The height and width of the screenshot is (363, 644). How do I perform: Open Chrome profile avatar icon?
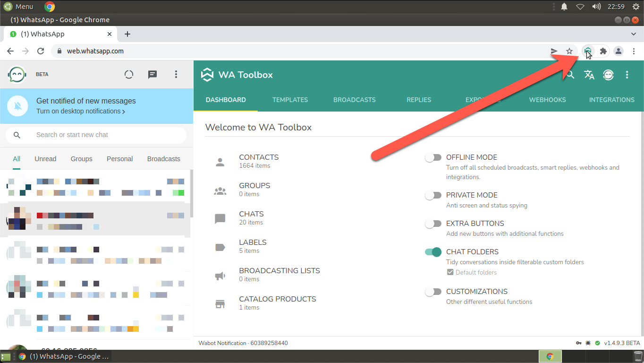point(618,51)
